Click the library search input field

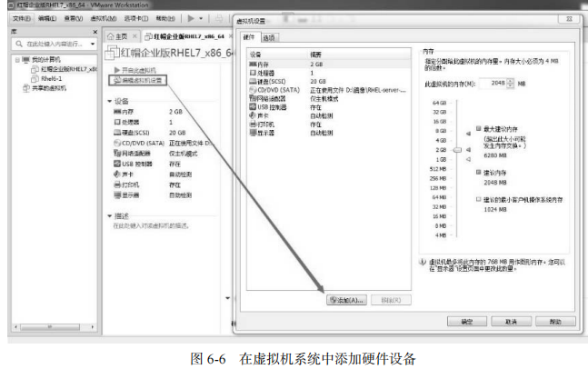pos(55,45)
